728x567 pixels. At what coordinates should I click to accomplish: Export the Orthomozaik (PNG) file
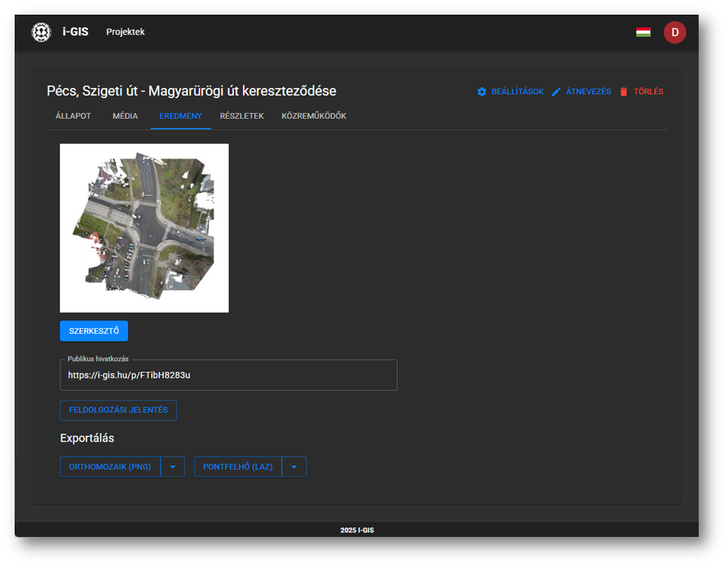coord(110,466)
